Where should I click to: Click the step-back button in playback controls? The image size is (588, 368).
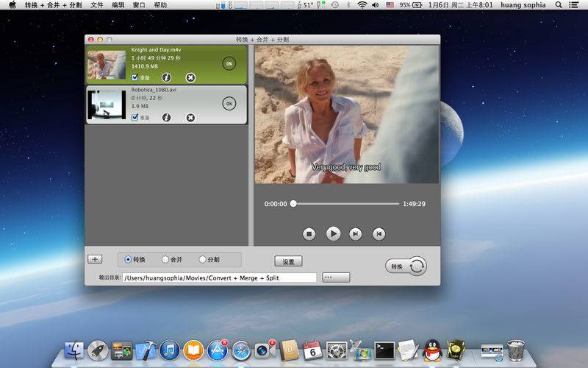(379, 233)
